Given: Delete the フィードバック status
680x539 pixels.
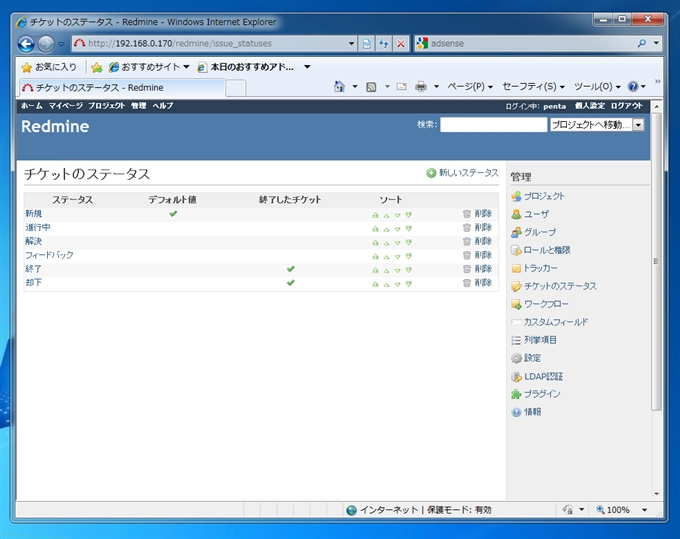Looking at the screenshot, I should (477, 255).
